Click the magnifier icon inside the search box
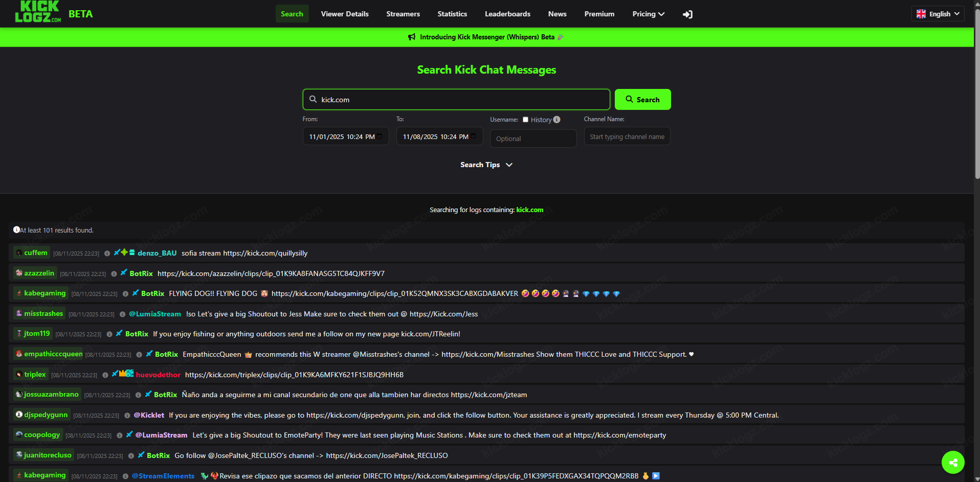 click(313, 99)
